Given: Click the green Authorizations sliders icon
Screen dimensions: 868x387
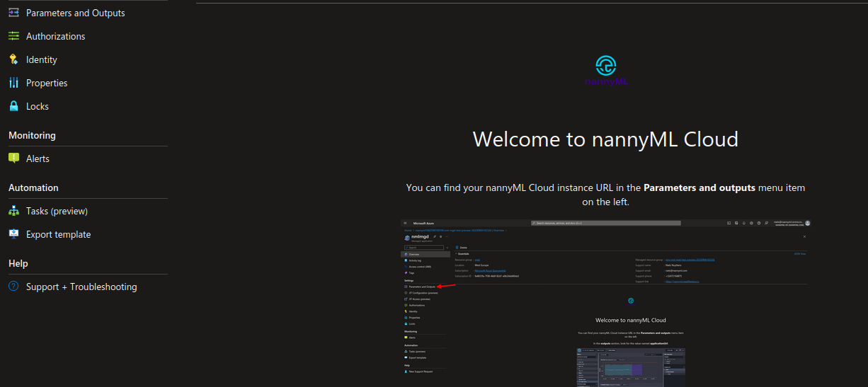Looking at the screenshot, I should (13, 35).
